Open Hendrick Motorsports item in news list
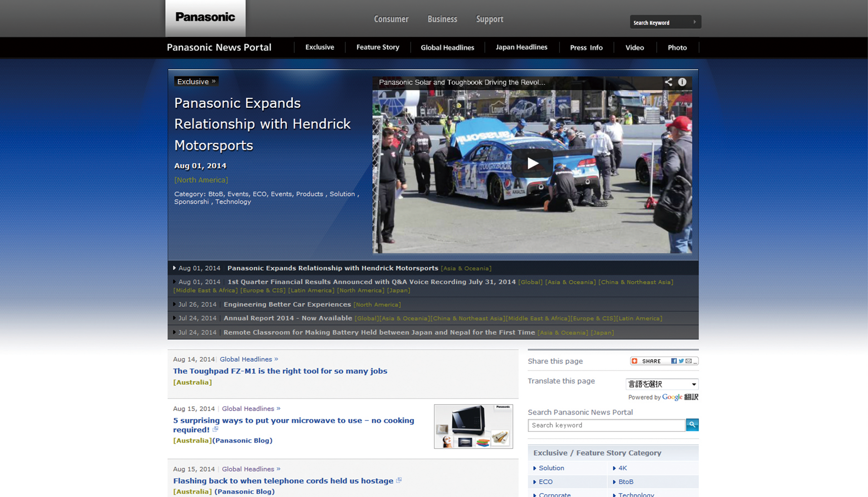This screenshot has width=868, height=497. [333, 268]
